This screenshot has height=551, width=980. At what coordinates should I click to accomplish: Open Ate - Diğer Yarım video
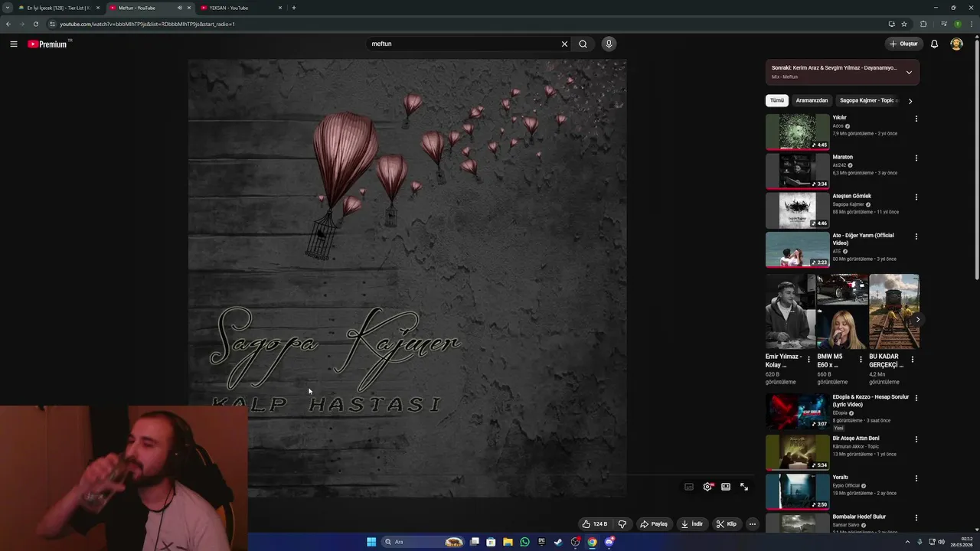pos(797,249)
